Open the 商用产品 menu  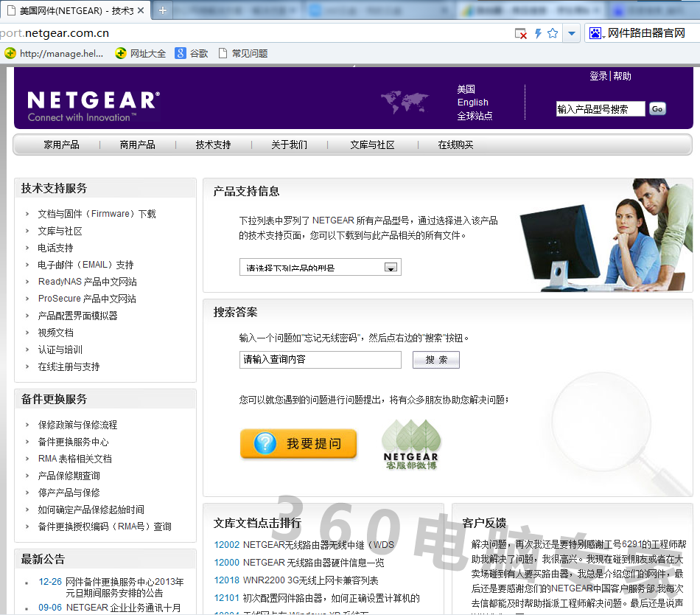(x=138, y=145)
